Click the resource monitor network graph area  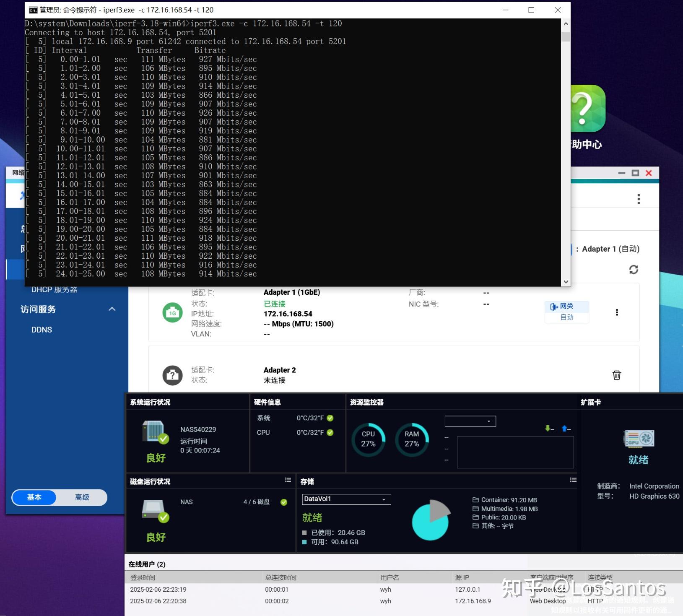click(x=515, y=452)
